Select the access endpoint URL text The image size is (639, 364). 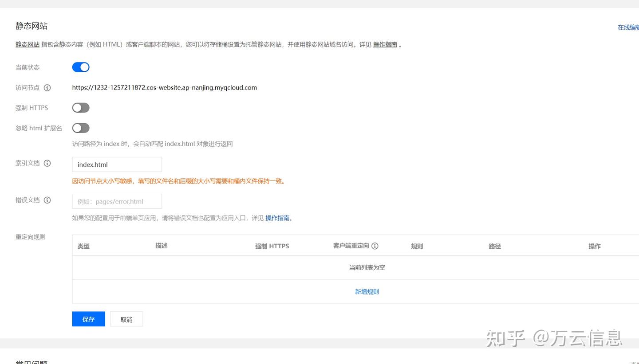[165, 87]
